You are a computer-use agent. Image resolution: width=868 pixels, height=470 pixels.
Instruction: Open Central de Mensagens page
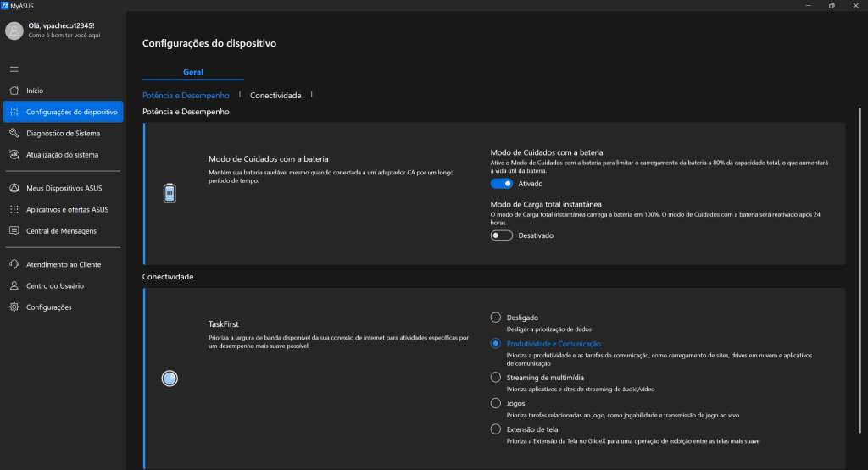pyautogui.click(x=63, y=230)
